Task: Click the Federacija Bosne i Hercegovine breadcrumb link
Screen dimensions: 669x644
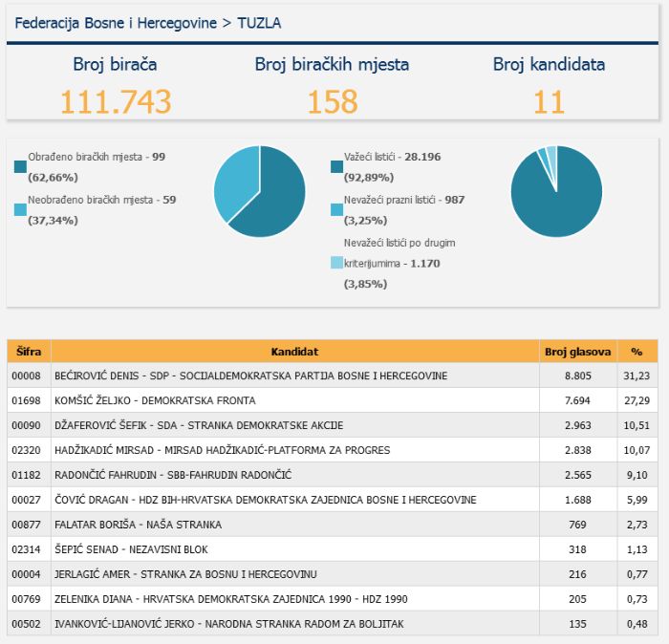Action: click(x=116, y=23)
